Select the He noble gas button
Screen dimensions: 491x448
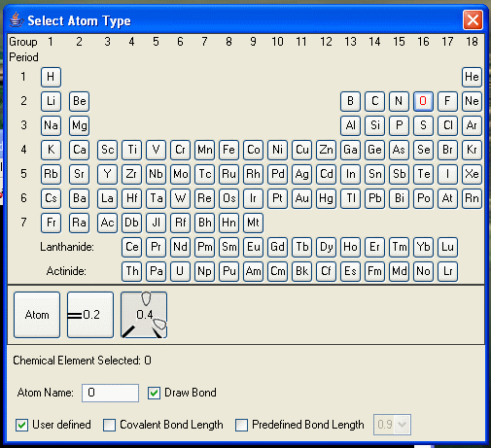472,77
